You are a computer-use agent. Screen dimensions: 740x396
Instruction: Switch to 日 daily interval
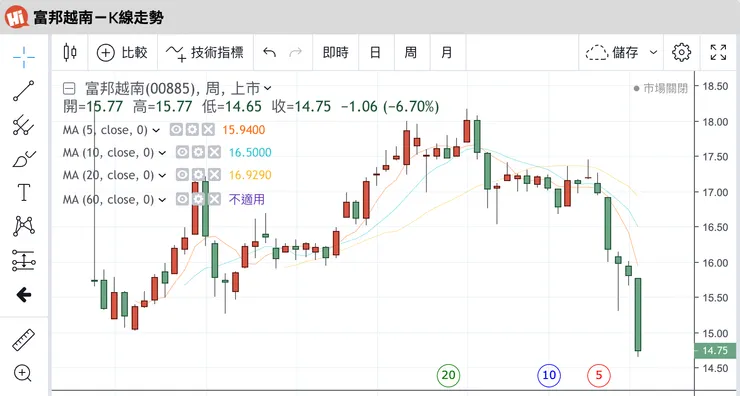[375, 52]
